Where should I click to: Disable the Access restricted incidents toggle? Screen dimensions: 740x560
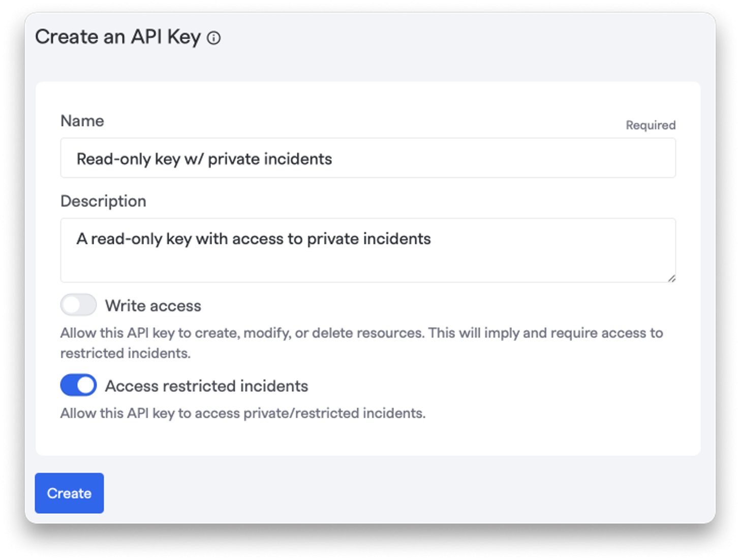78,385
